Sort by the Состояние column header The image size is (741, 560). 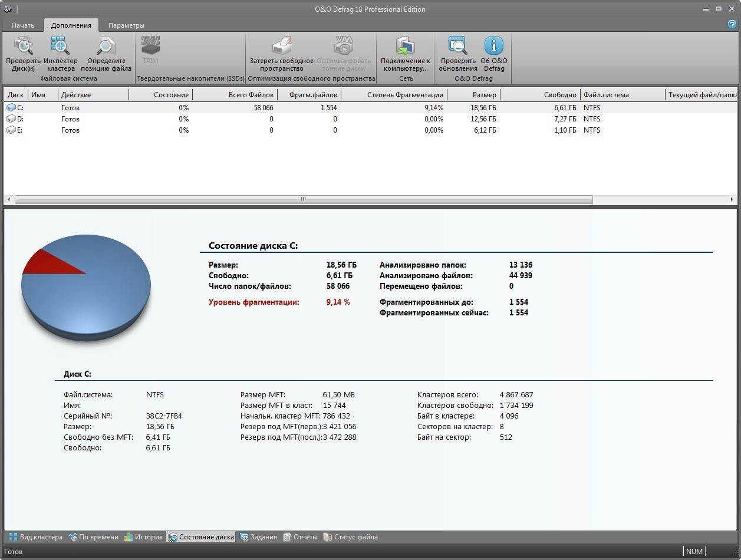(x=160, y=95)
